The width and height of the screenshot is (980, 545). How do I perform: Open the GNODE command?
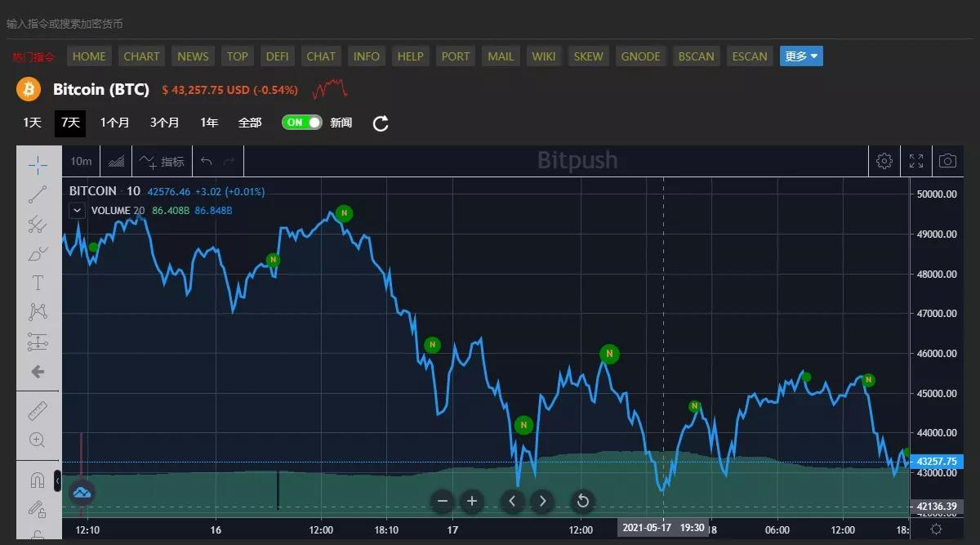click(x=641, y=56)
